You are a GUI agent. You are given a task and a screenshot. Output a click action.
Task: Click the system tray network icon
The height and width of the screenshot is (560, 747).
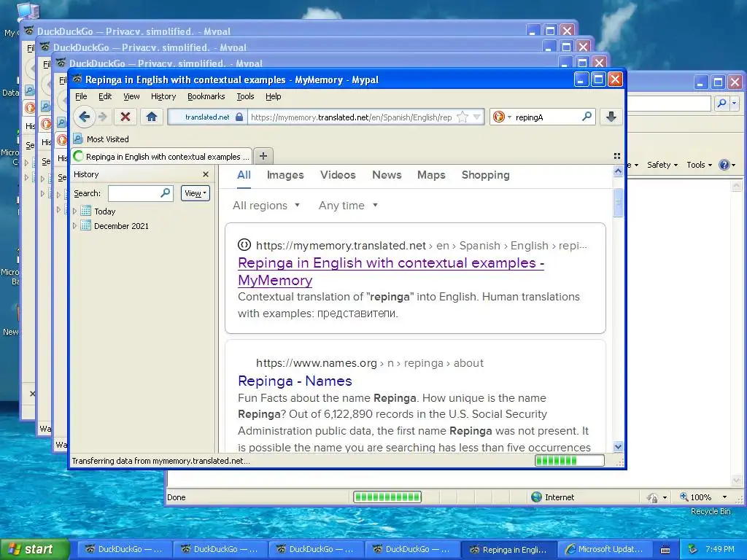pyautogui.click(x=693, y=549)
